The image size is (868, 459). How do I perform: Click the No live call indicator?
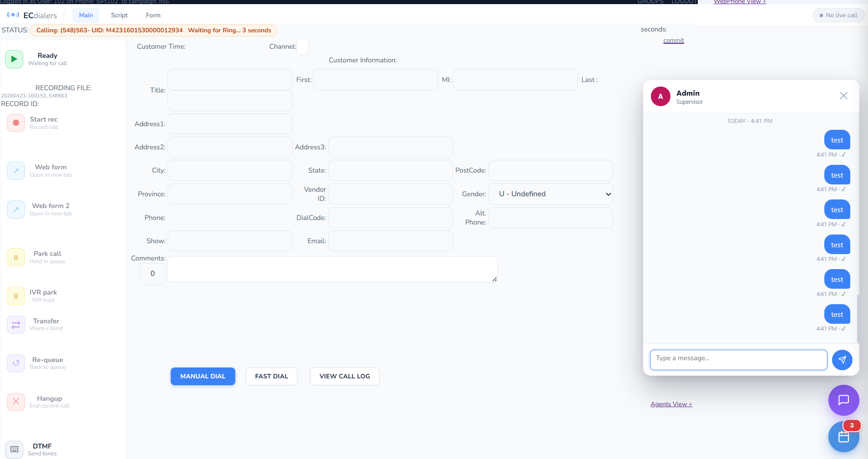tap(838, 15)
